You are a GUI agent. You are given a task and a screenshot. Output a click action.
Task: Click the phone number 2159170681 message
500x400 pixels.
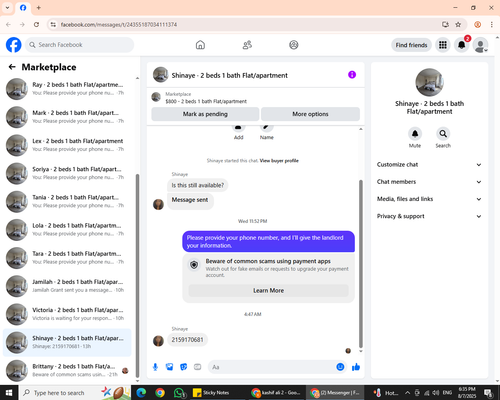(x=187, y=340)
